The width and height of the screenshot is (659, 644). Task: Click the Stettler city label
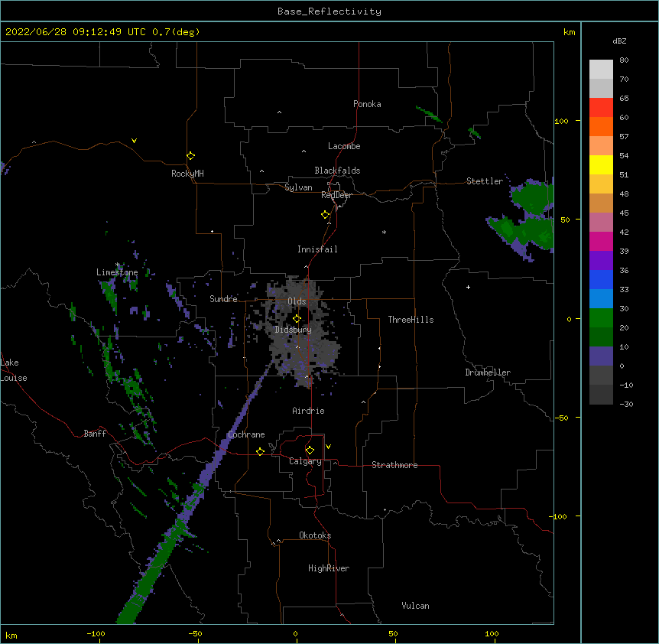485,181
